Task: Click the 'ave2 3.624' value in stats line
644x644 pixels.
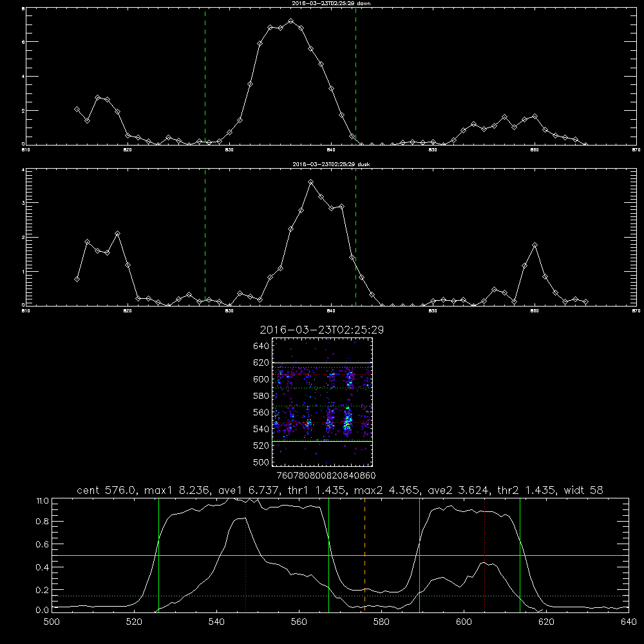Action: (458, 490)
